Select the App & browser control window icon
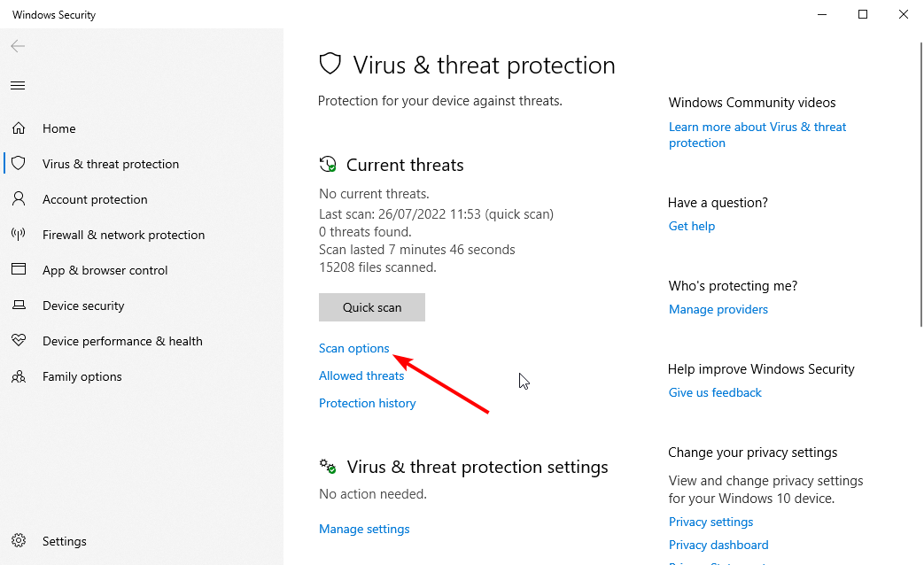 (x=19, y=269)
